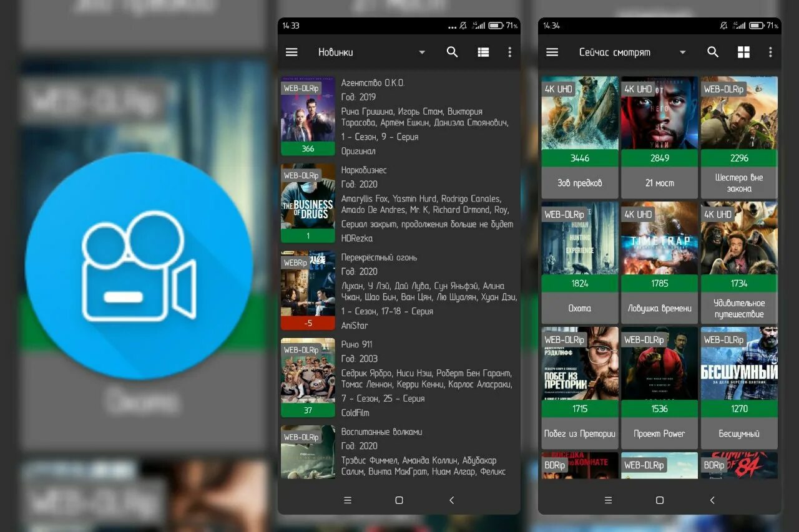The image size is (799, 532).
Task: Select the title text Наркобизнес
Action: click(364, 170)
